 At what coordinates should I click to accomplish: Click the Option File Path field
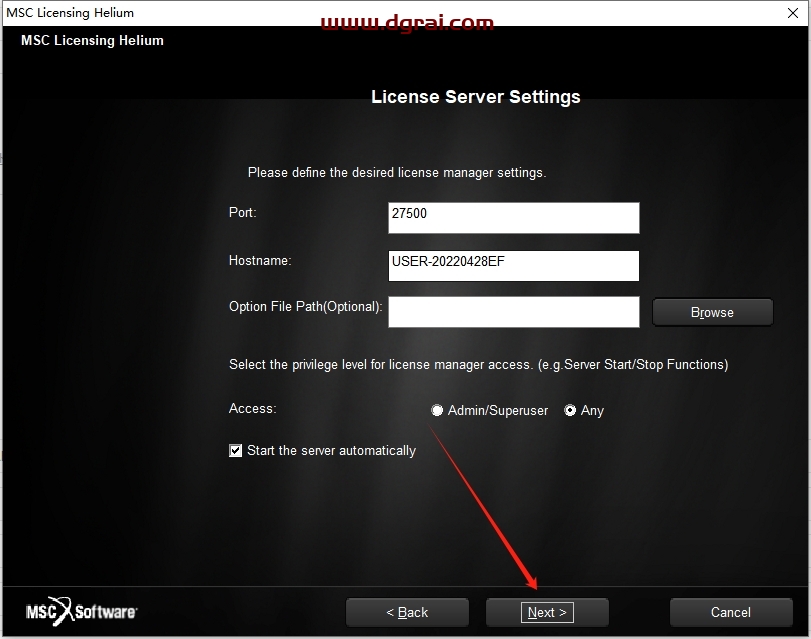[514, 311]
